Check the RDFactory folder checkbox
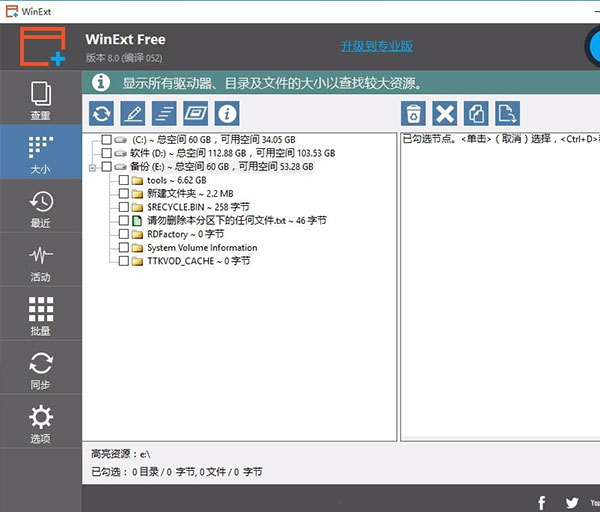Screen dimensions: 600x512 [x=124, y=234]
